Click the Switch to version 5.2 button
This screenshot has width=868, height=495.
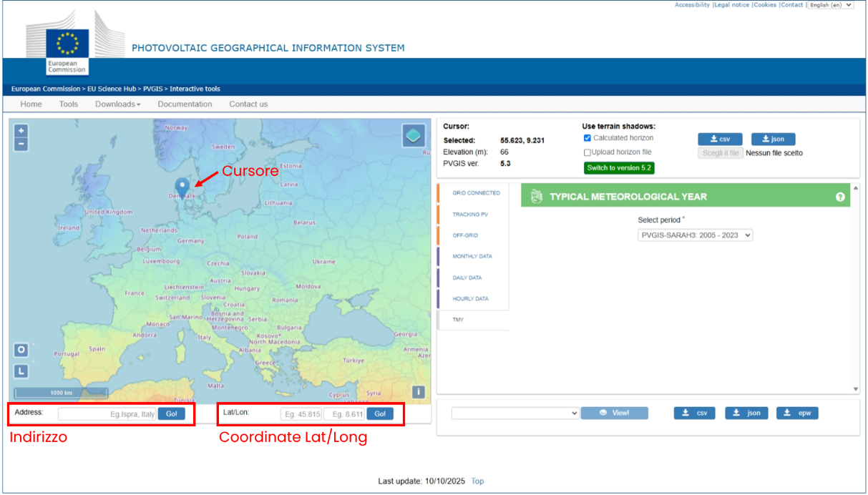(619, 167)
